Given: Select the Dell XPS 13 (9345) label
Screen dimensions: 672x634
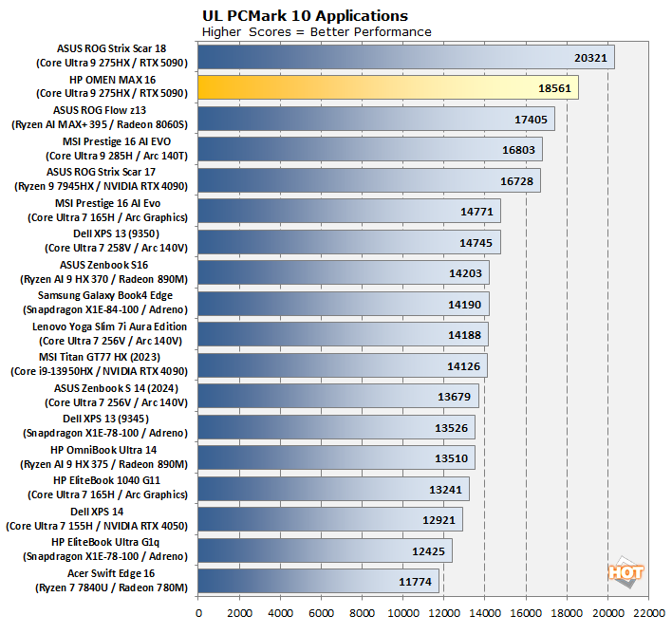Looking at the screenshot, I should tap(105, 426).
